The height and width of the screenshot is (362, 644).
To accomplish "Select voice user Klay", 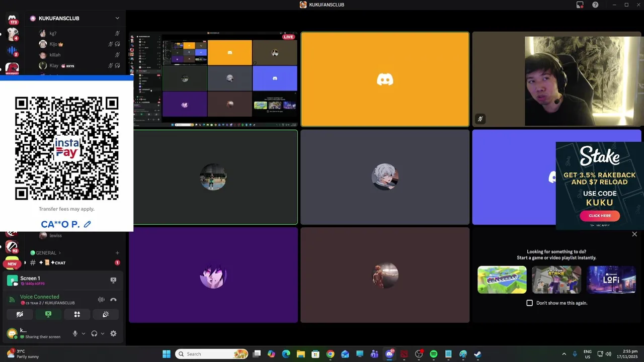I will (x=79, y=65).
